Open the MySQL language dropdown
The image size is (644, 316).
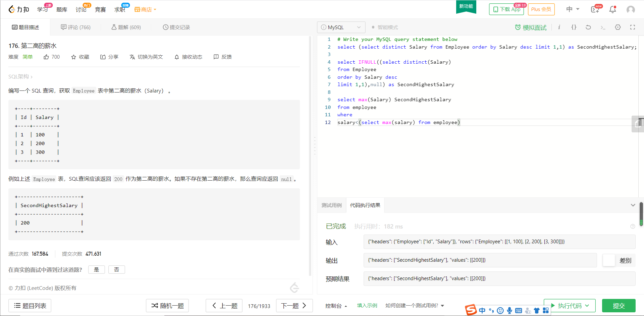341,27
